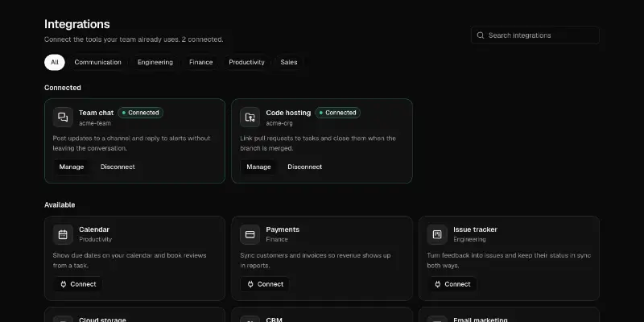Screen dimensions: 644x322
Task: Click the Team chat Connected badge
Action: click(x=140, y=113)
